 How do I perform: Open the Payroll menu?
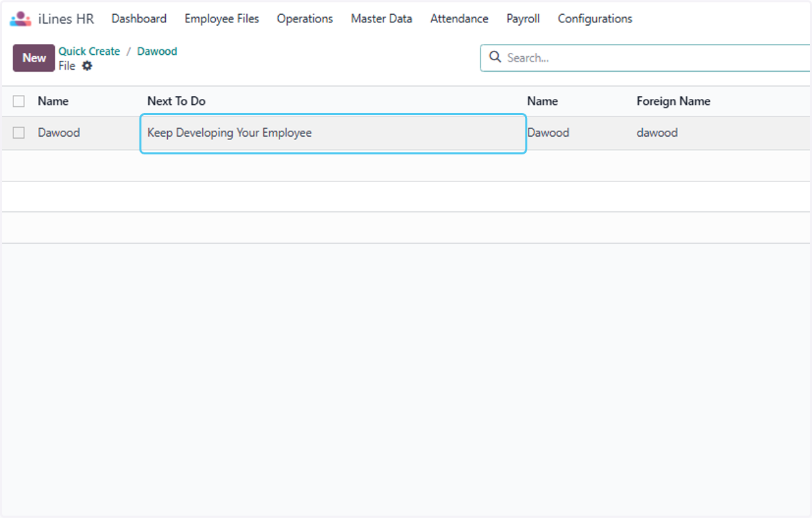point(523,19)
